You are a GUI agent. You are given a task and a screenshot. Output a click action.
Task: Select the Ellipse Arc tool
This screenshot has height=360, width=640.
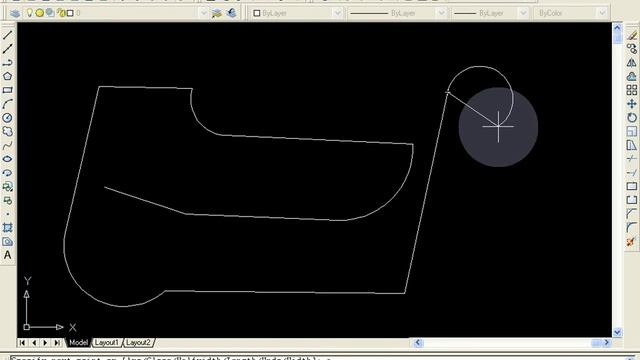tap(7, 173)
